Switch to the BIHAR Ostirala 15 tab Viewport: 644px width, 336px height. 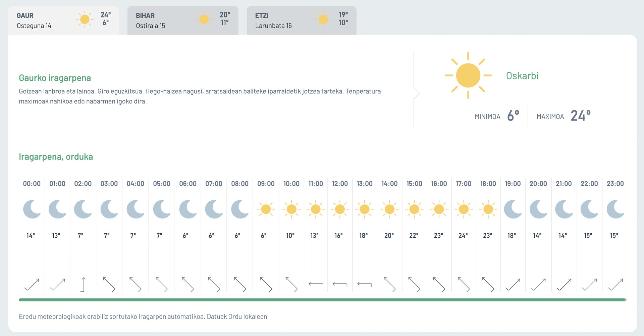(x=183, y=20)
